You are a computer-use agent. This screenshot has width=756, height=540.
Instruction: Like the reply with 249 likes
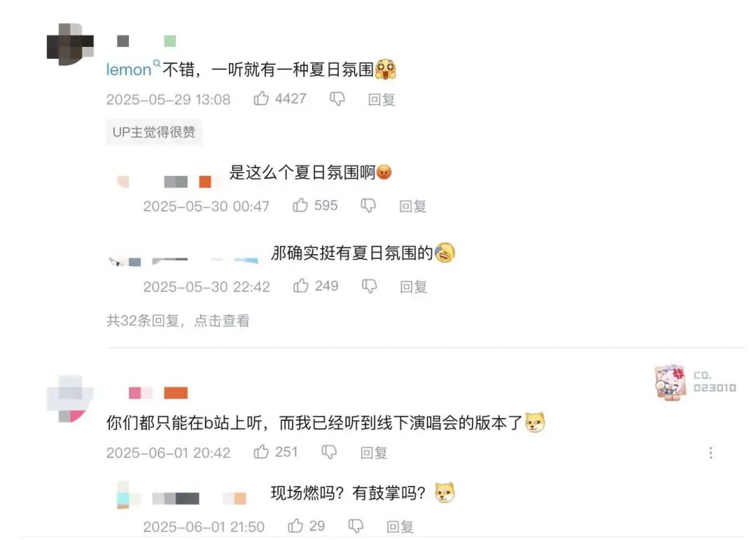pos(301,286)
